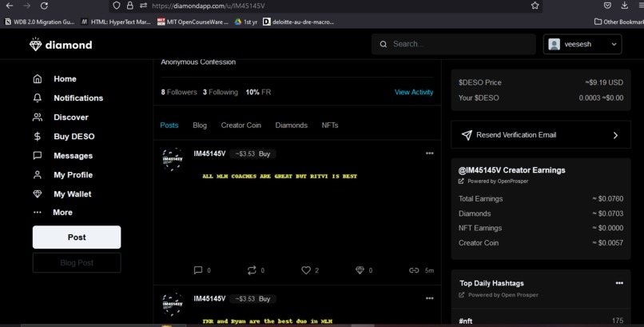Click IM45145V avatar on second post
The image size is (644, 327).
tap(173, 304)
